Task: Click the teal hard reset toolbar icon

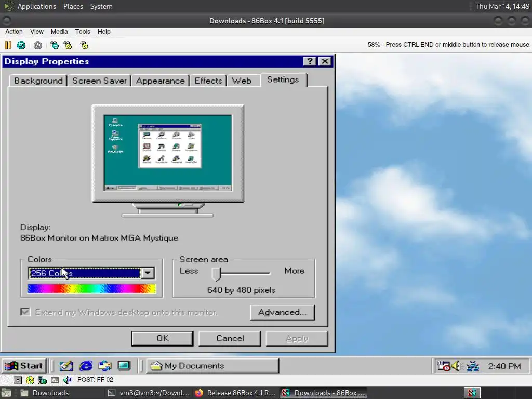Action: 21,45
